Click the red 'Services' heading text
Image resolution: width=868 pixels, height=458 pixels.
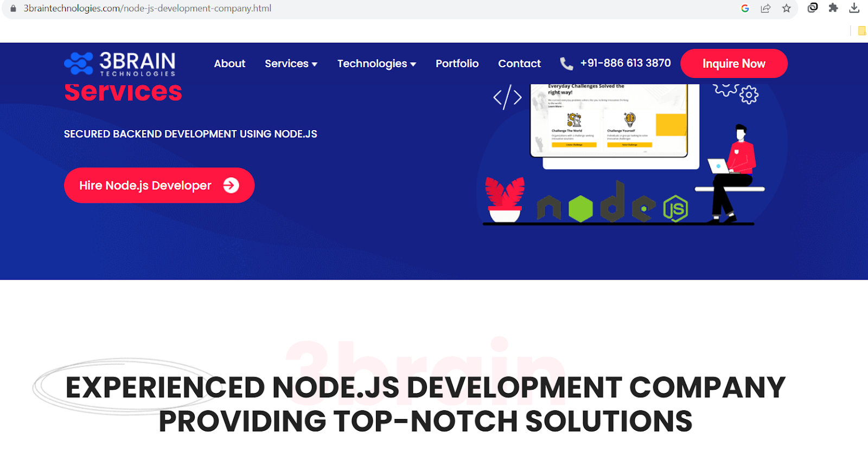point(123,92)
